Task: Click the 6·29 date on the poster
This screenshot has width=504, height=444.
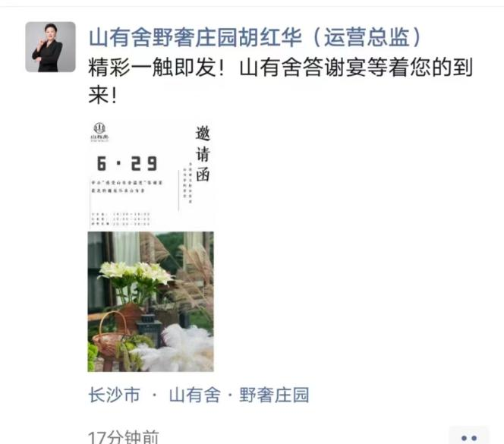Action: coord(127,164)
